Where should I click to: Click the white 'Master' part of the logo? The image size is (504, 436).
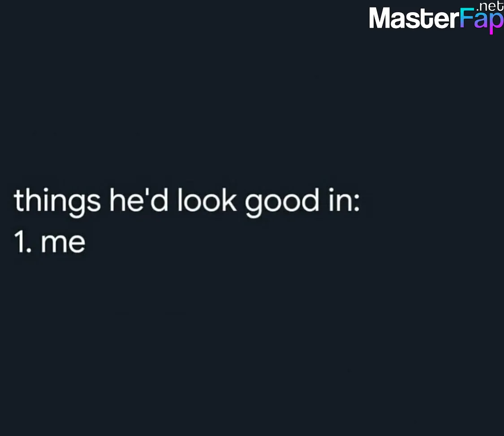click(x=414, y=19)
